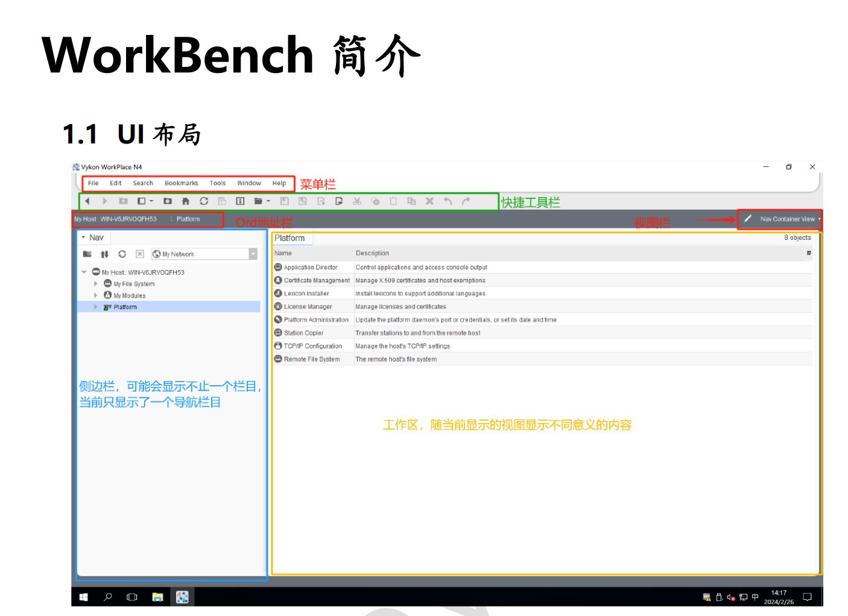
Task: Click the open folder icon in Nav sidebar
Action: [x=87, y=254]
